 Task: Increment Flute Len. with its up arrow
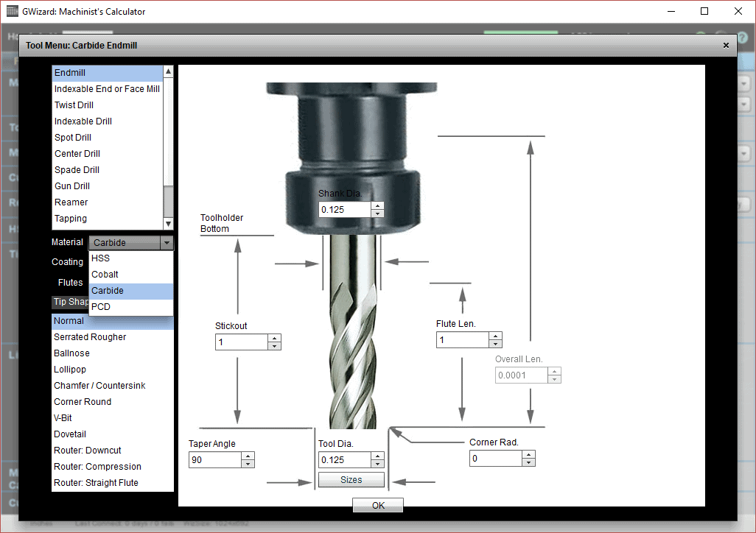495,336
